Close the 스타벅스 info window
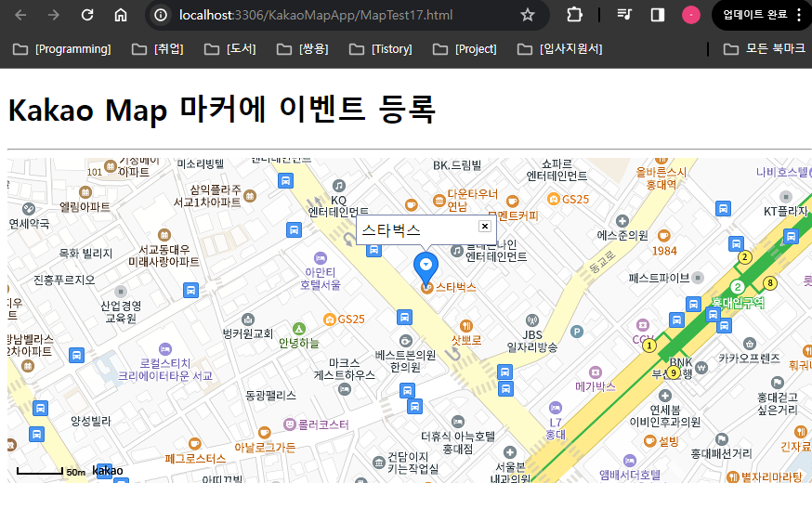The width and height of the screenshot is (812, 509). pos(485,226)
